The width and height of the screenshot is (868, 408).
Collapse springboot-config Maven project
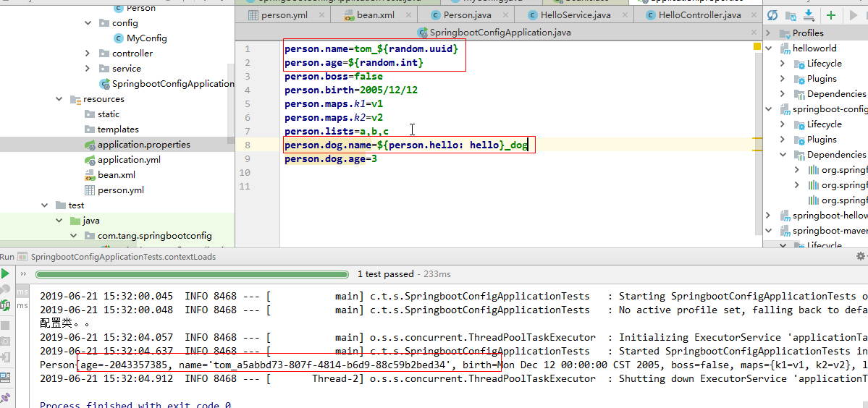point(769,109)
